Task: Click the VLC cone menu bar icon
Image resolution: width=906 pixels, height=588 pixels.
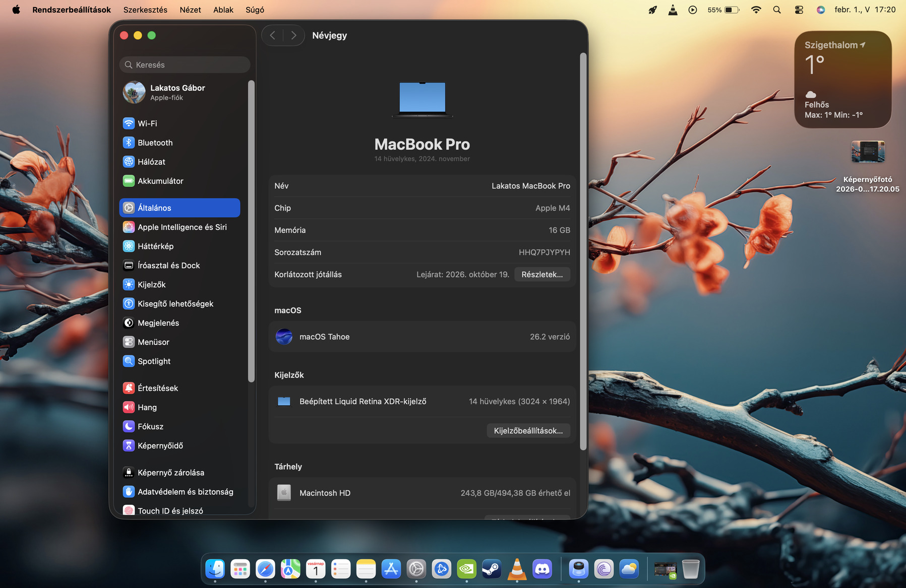Action: click(673, 10)
